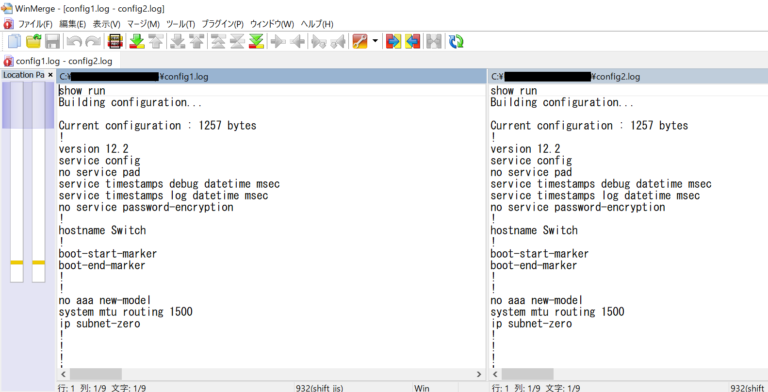Click the right bar in Location Pane
Viewport: 768px width, 392px height.
pos(38,182)
